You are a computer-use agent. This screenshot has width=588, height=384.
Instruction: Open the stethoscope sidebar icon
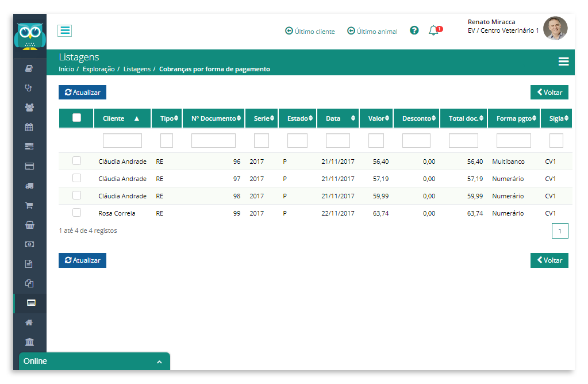(29, 88)
